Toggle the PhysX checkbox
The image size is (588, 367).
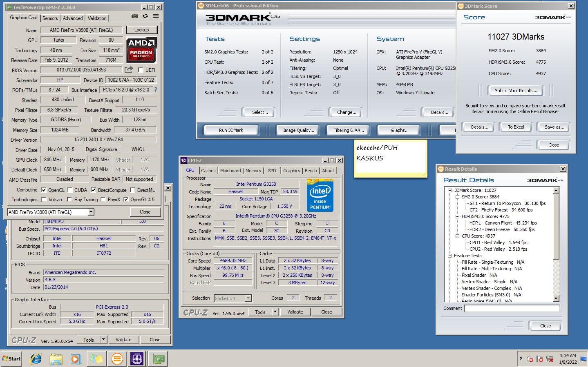click(x=103, y=199)
